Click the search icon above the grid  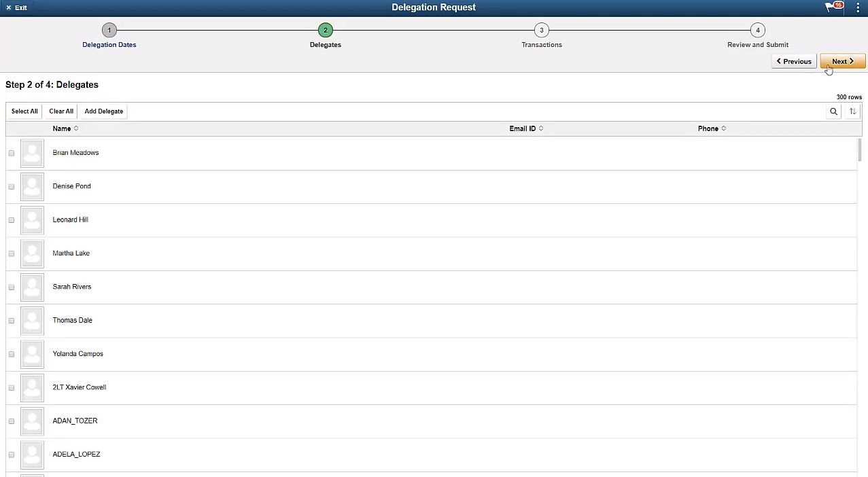[x=833, y=111]
